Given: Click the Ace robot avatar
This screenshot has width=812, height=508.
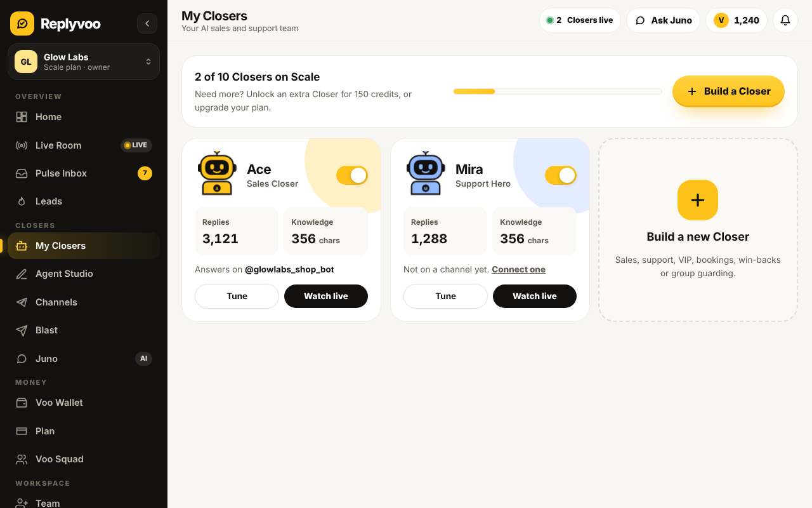Looking at the screenshot, I should point(217,173).
